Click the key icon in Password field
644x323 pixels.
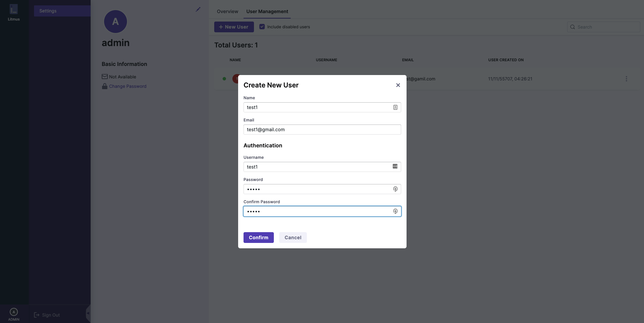coord(395,189)
